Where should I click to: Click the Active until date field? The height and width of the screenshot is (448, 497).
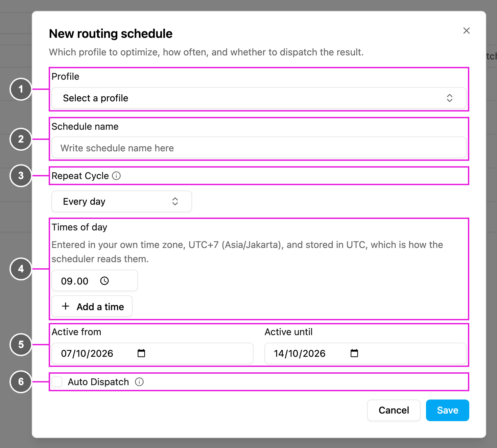point(365,353)
